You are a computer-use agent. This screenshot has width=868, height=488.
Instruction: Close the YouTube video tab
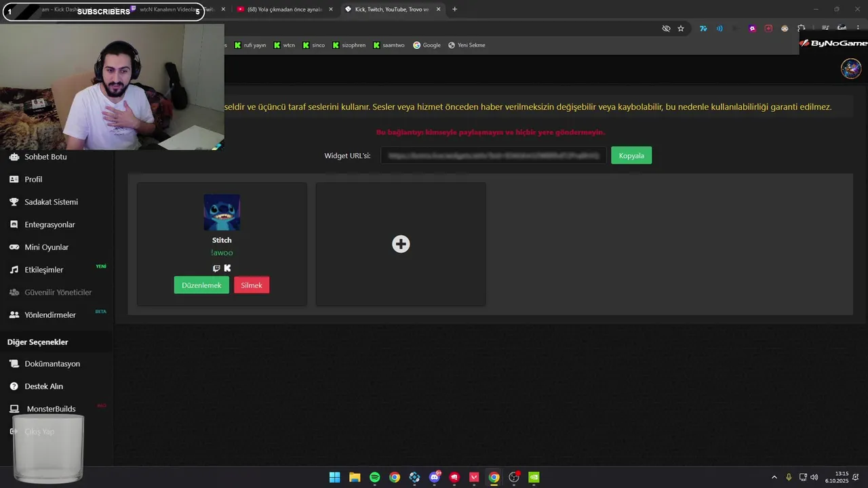(x=331, y=9)
